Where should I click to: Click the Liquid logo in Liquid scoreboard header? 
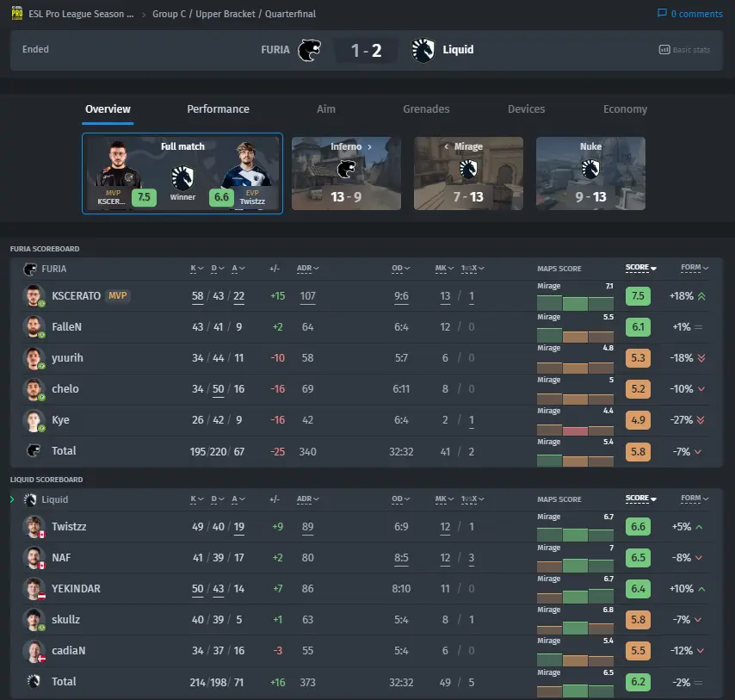tap(30, 499)
